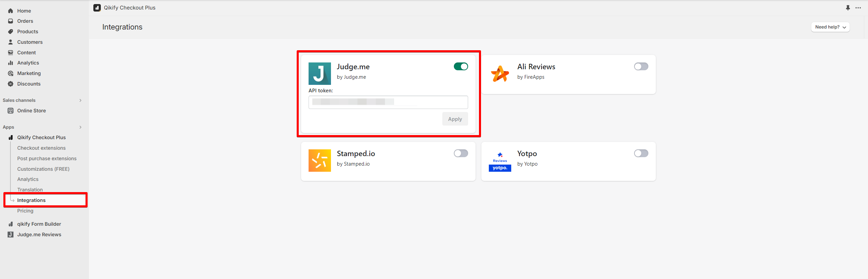Click the 'API token:' label

pos(321,91)
